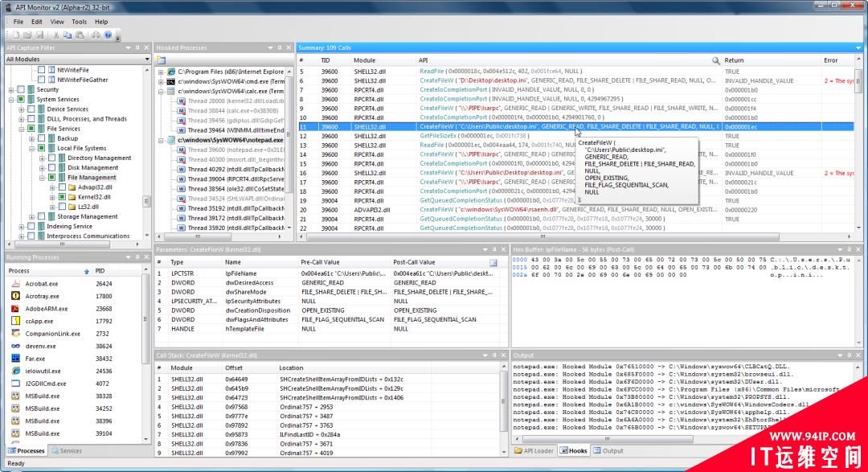The image size is (868, 472).
Task: Click the Open file toolbar icon
Action: point(27,35)
